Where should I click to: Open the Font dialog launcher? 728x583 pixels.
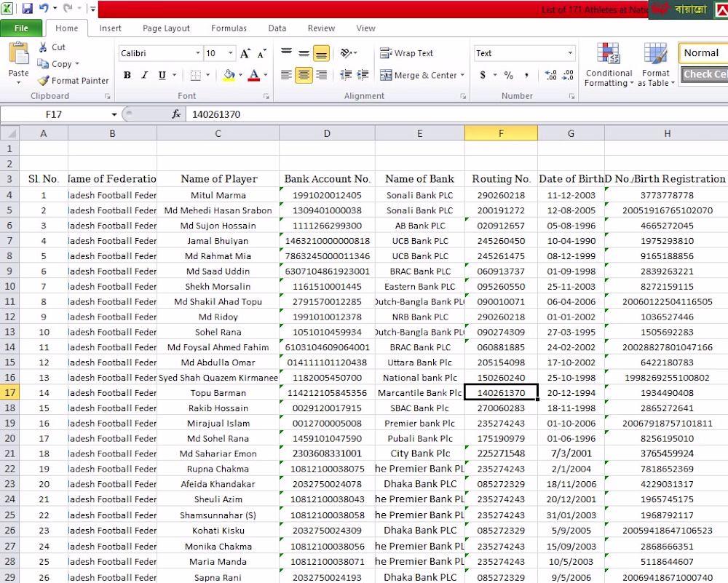(x=266, y=96)
